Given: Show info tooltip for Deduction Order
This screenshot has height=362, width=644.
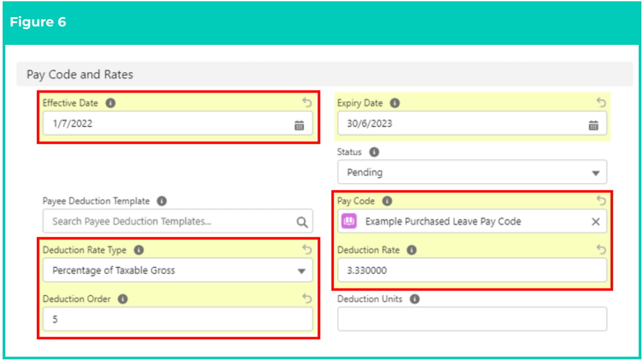Looking at the screenshot, I should 123,299.
